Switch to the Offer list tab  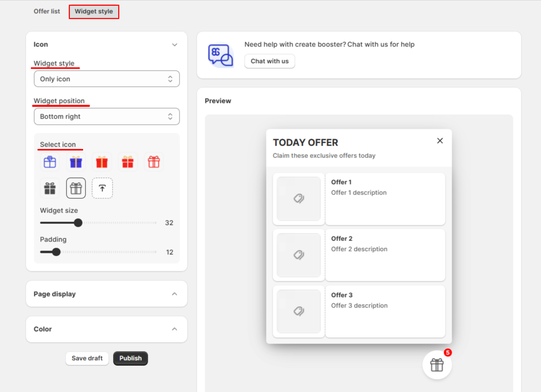coord(47,11)
